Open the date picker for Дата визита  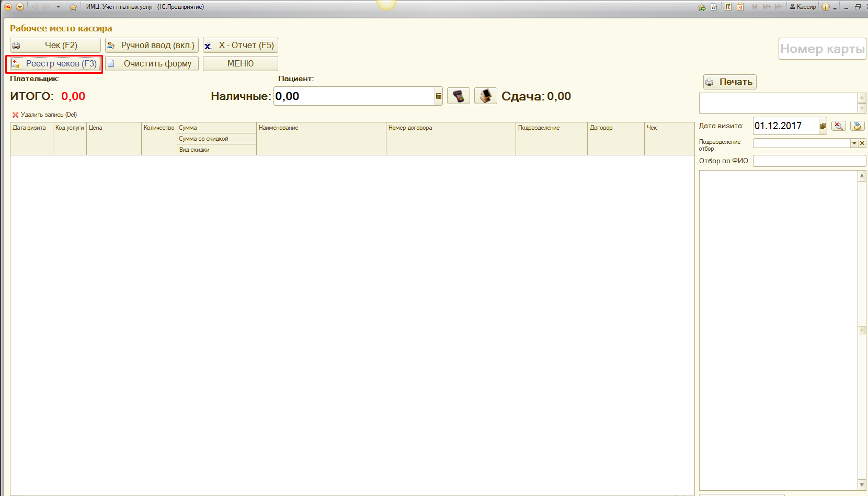823,126
